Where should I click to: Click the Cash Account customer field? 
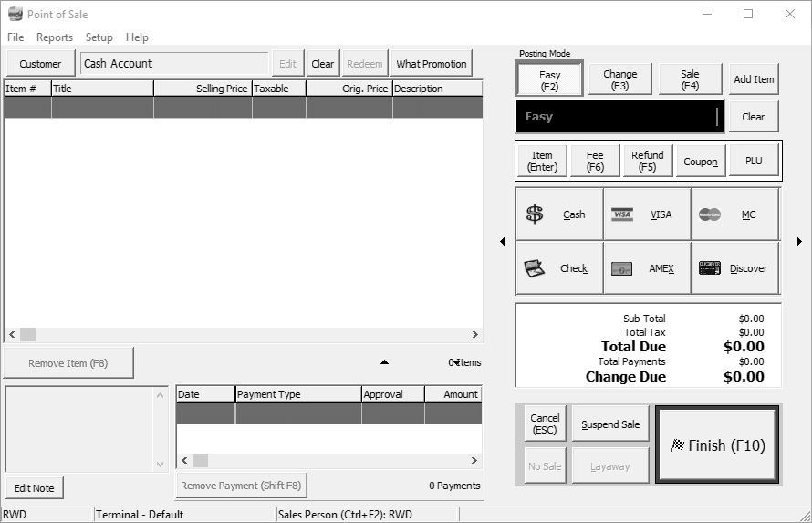174,63
